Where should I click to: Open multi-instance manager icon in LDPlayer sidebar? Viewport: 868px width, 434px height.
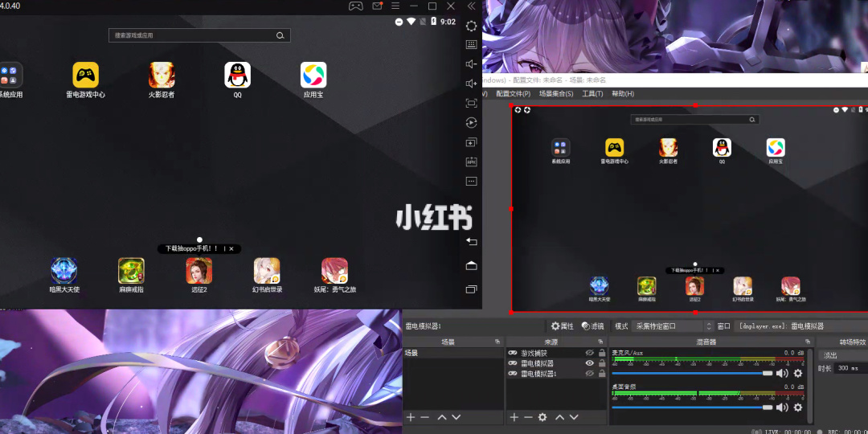pyautogui.click(x=471, y=142)
